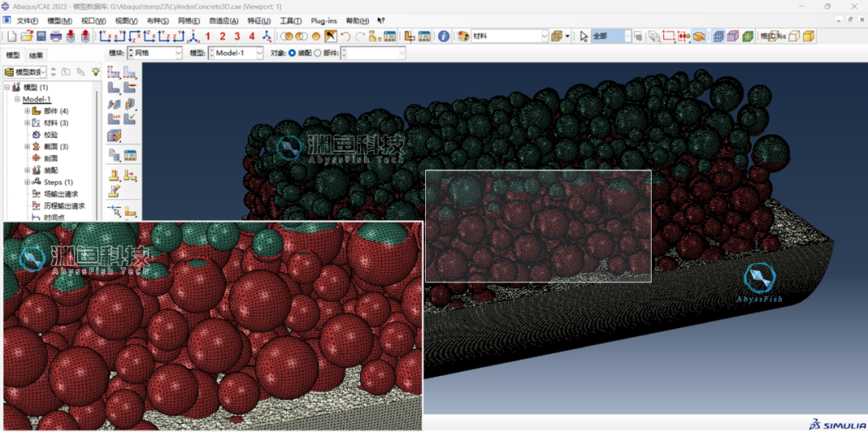Open the 网格(E) menu
The width and height of the screenshot is (868, 432).
pos(189,21)
